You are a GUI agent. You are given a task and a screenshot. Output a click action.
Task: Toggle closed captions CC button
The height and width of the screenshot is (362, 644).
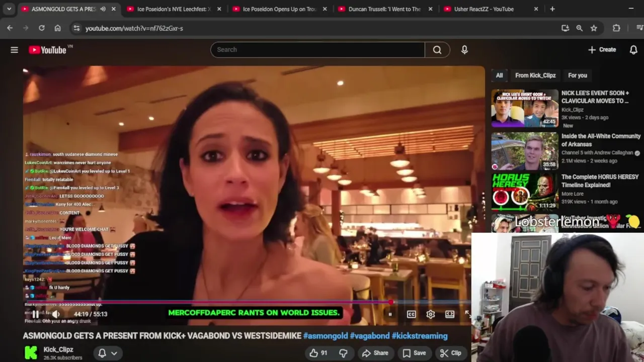coord(411,314)
